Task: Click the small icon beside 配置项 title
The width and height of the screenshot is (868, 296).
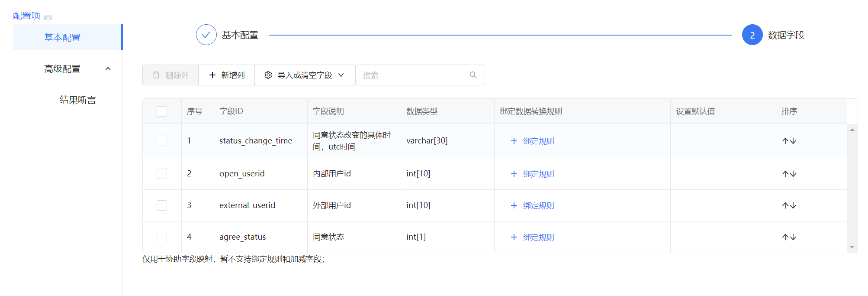Action: tap(48, 17)
